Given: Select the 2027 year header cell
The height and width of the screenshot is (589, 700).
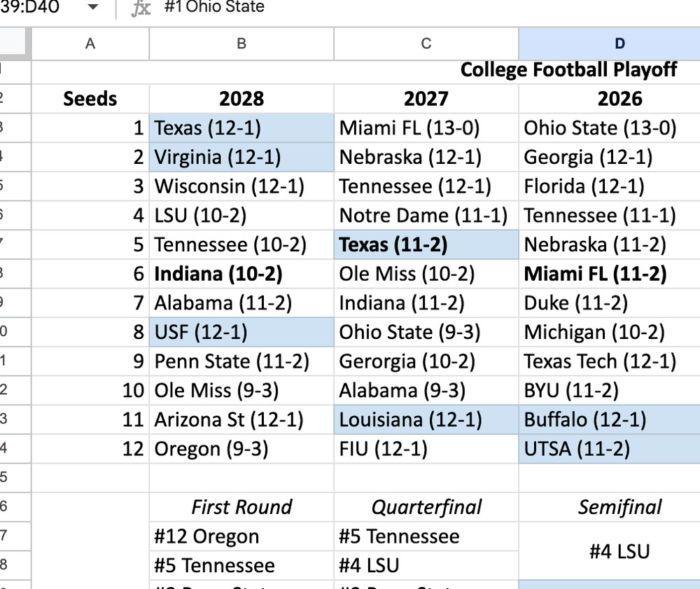Looking at the screenshot, I should 426,98.
